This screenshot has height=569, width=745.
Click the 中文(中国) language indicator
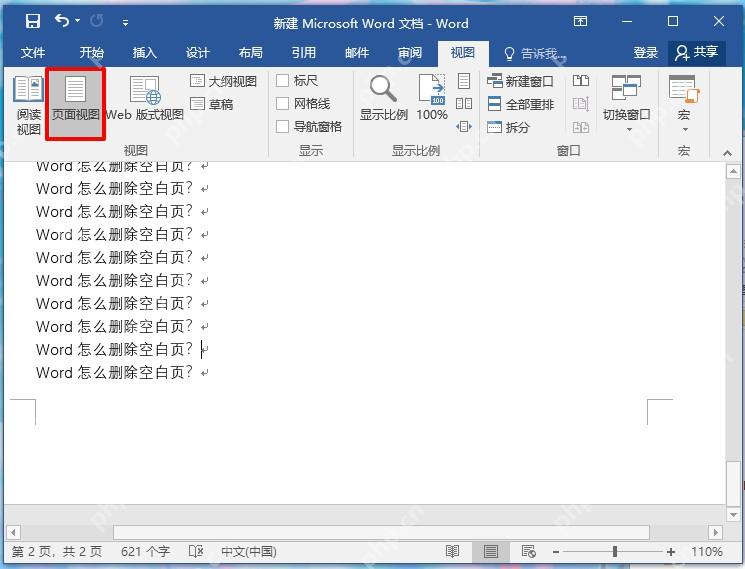(x=249, y=551)
